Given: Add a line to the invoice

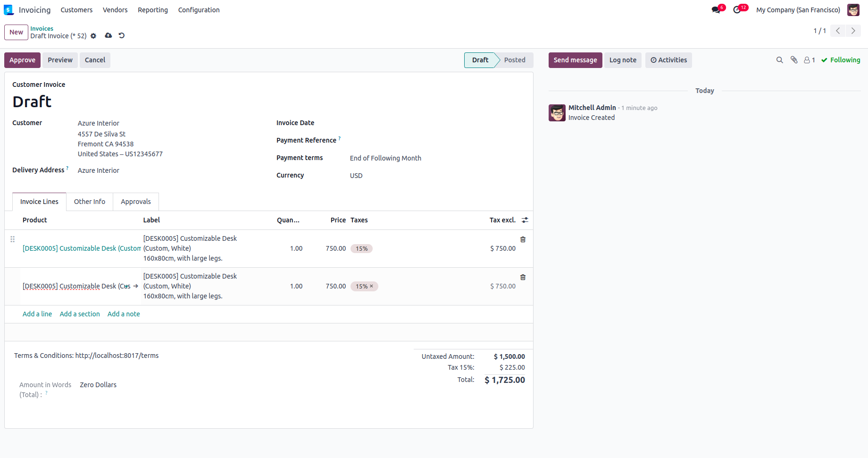Looking at the screenshot, I should pos(37,314).
